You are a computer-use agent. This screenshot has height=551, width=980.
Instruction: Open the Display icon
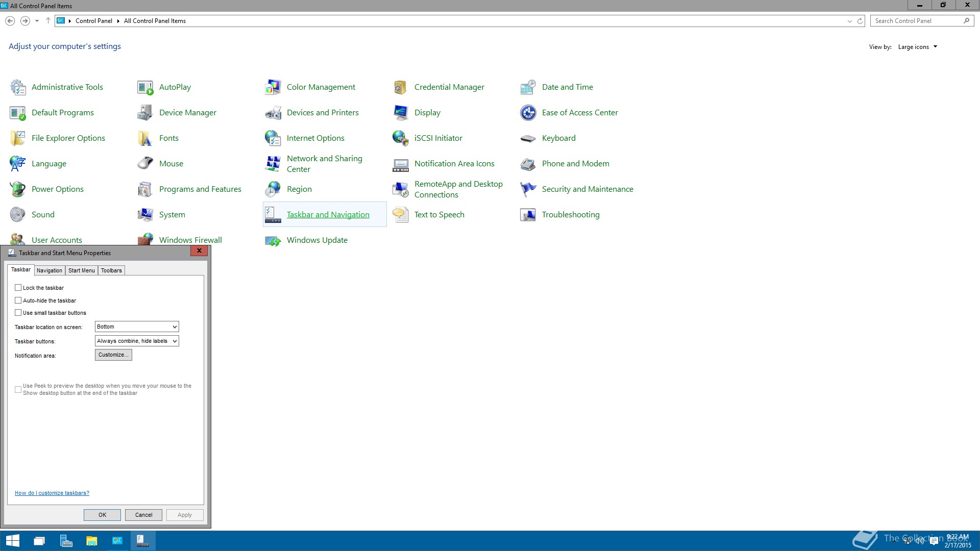(401, 113)
